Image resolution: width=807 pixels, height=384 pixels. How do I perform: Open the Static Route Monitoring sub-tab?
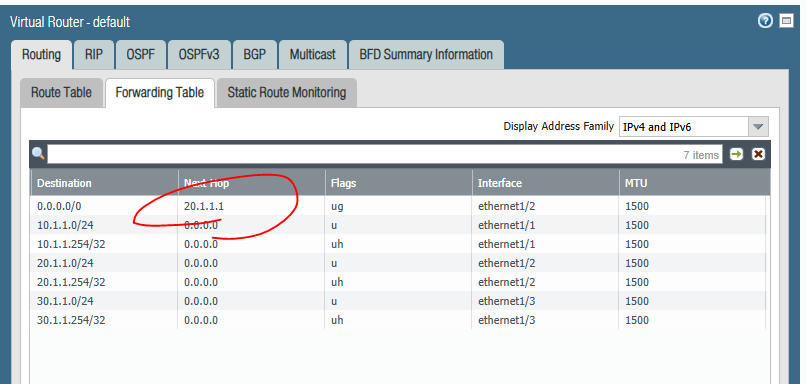click(287, 93)
